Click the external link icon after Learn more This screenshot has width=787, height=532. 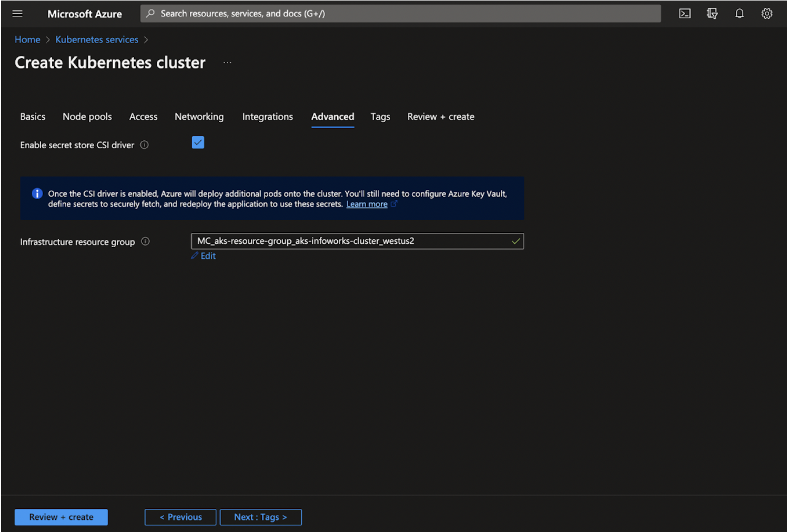(x=394, y=204)
